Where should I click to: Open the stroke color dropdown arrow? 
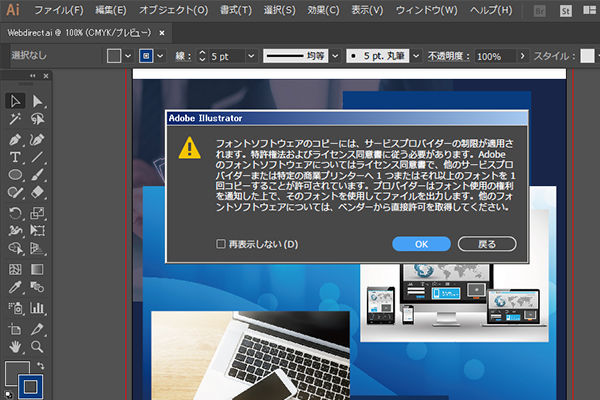[160, 56]
